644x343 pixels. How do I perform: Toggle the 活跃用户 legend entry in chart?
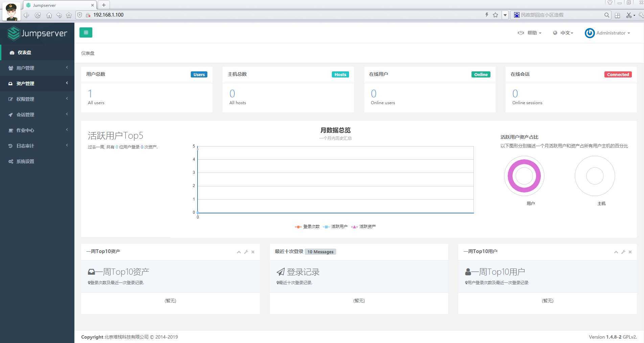tap(335, 227)
